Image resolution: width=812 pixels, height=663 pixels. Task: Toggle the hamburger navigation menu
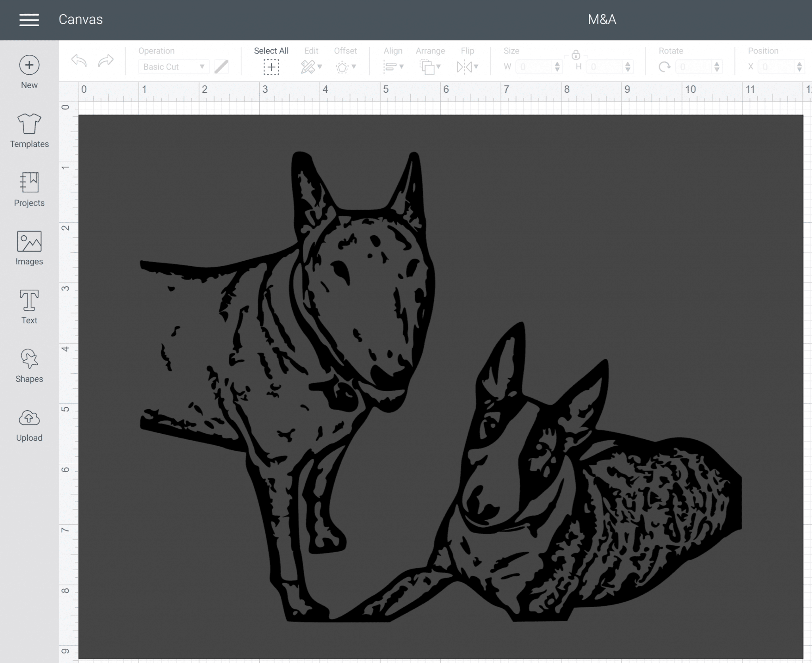(29, 19)
